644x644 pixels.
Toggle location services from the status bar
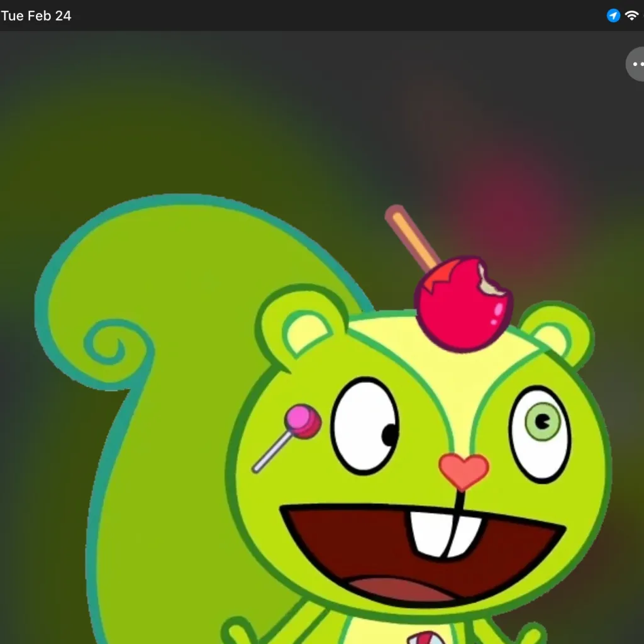tap(612, 16)
